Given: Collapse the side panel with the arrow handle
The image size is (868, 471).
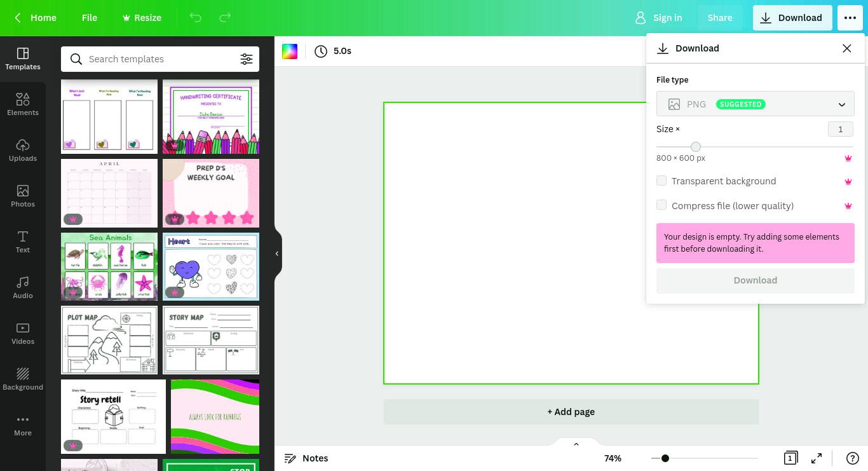Looking at the screenshot, I should click(277, 254).
